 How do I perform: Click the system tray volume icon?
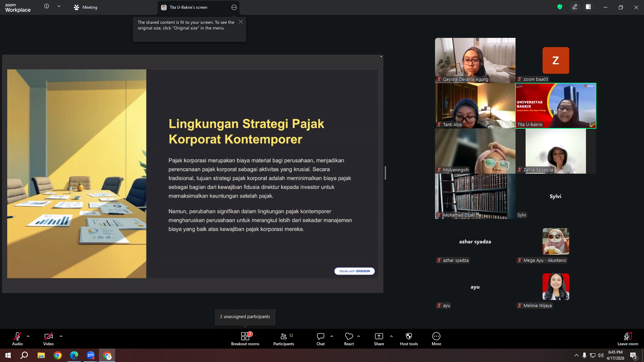tap(601, 355)
